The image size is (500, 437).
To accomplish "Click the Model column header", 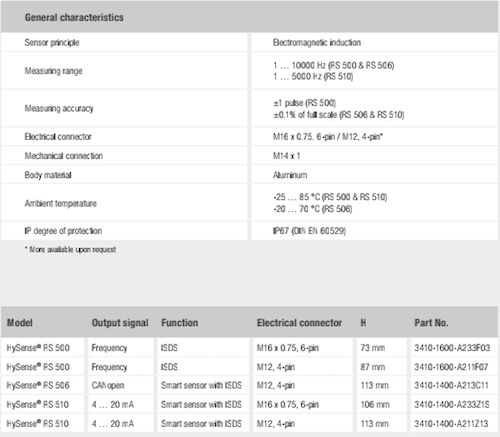I will click(20, 323).
